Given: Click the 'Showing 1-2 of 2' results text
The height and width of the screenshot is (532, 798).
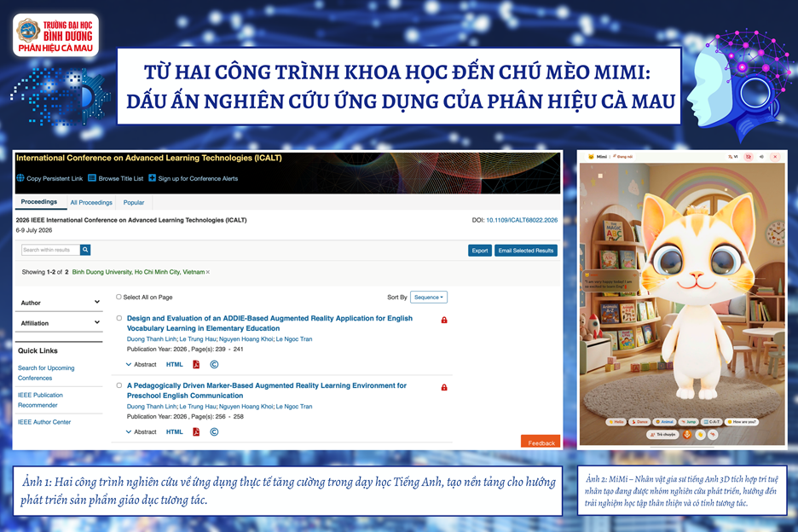Looking at the screenshot, I should [x=45, y=272].
